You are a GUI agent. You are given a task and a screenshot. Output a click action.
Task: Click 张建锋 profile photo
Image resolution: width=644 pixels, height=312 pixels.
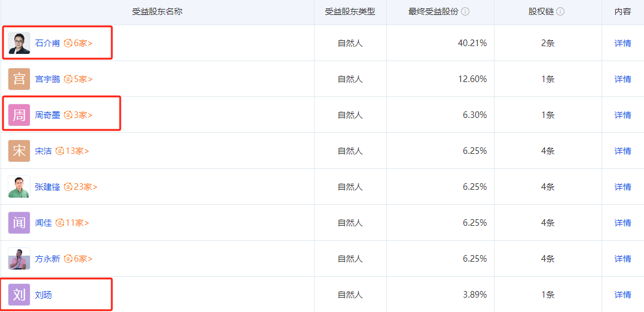pyautogui.click(x=19, y=187)
